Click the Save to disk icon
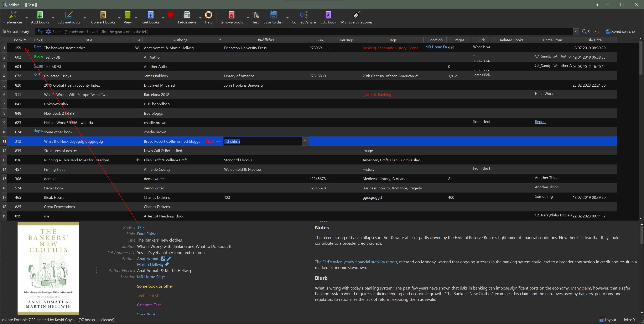 click(273, 15)
